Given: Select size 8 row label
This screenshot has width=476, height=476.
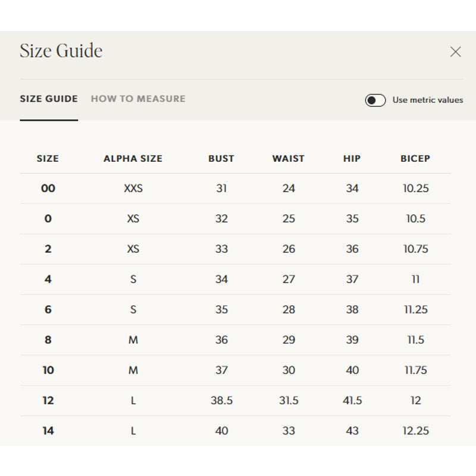Looking at the screenshot, I should 48,340.
